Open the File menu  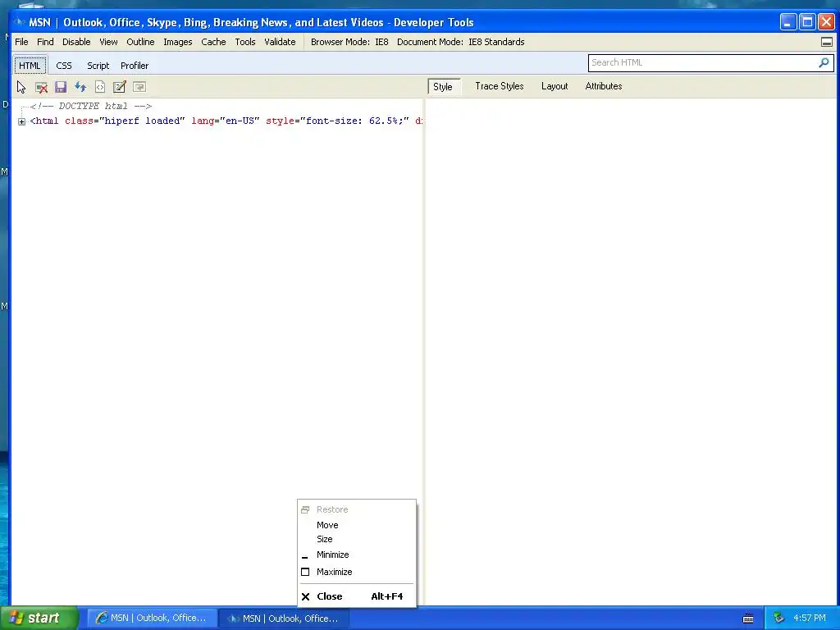[x=21, y=42]
